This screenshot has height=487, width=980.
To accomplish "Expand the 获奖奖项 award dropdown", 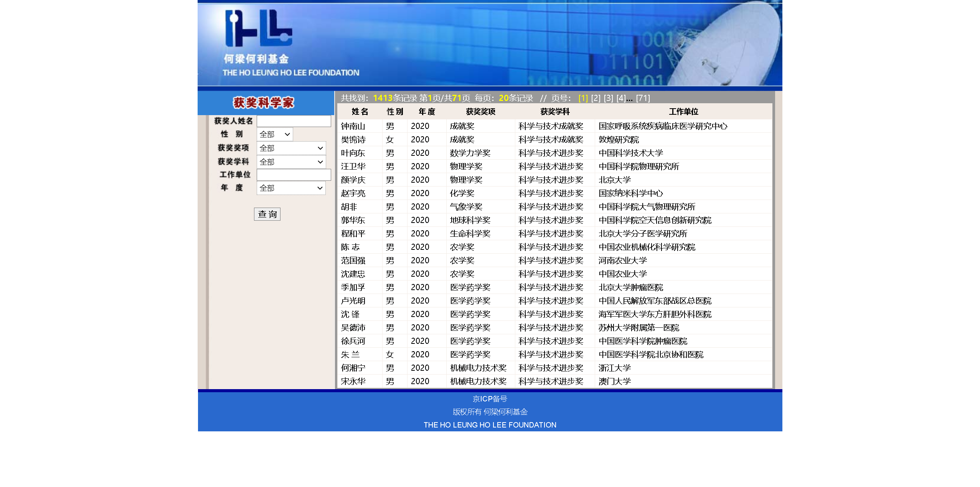I will (291, 148).
